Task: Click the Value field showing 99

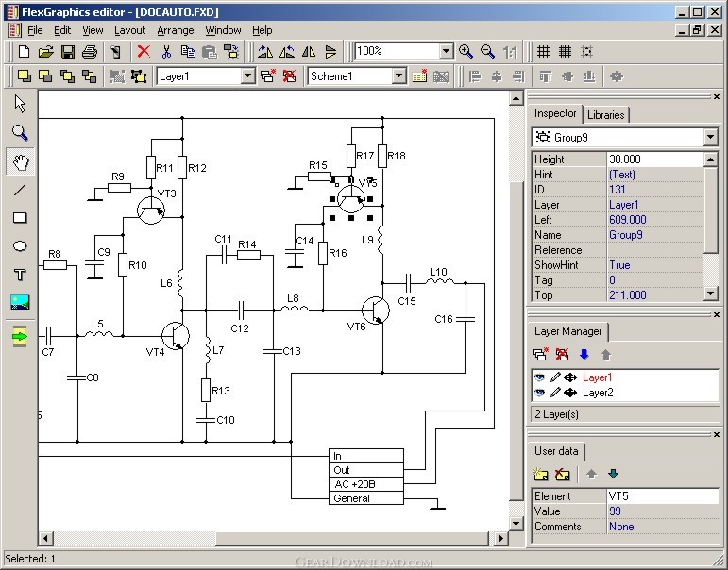Action: pos(663,511)
